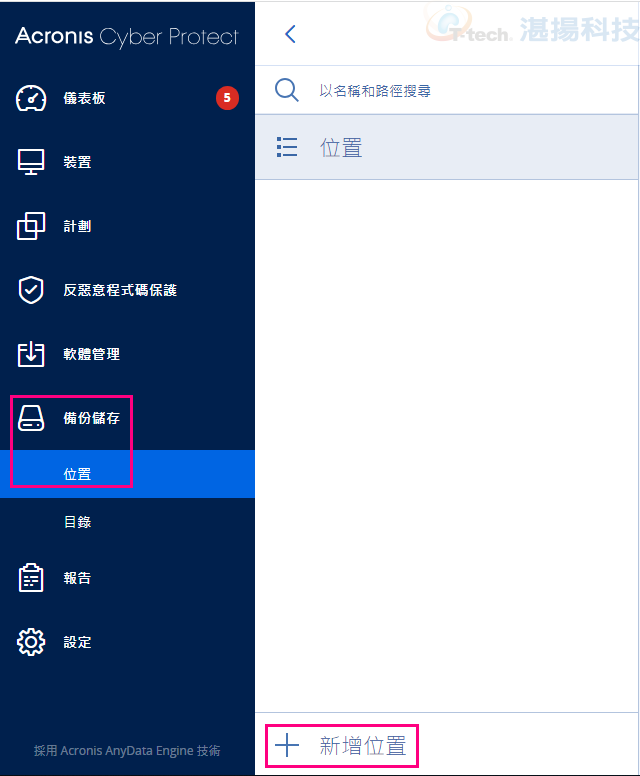Click the 軟體管理 download box icon

pos(31,354)
